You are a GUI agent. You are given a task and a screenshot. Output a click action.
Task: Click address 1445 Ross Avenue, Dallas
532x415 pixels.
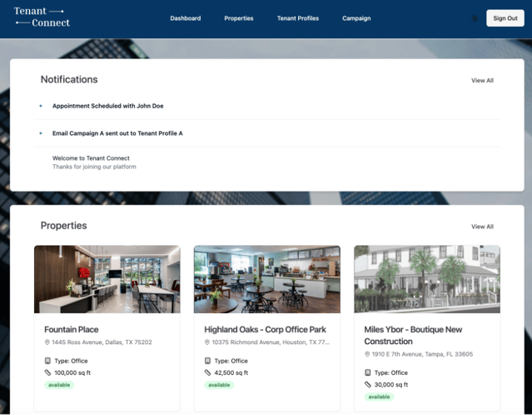[x=102, y=342]
